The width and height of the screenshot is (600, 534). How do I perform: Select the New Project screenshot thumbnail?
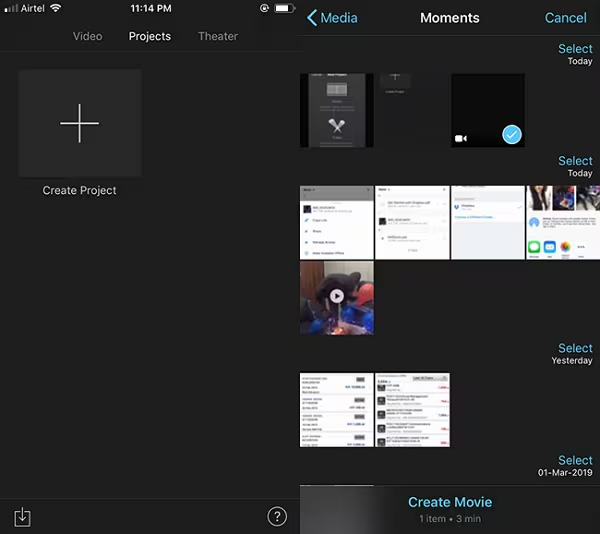(337, 111)
